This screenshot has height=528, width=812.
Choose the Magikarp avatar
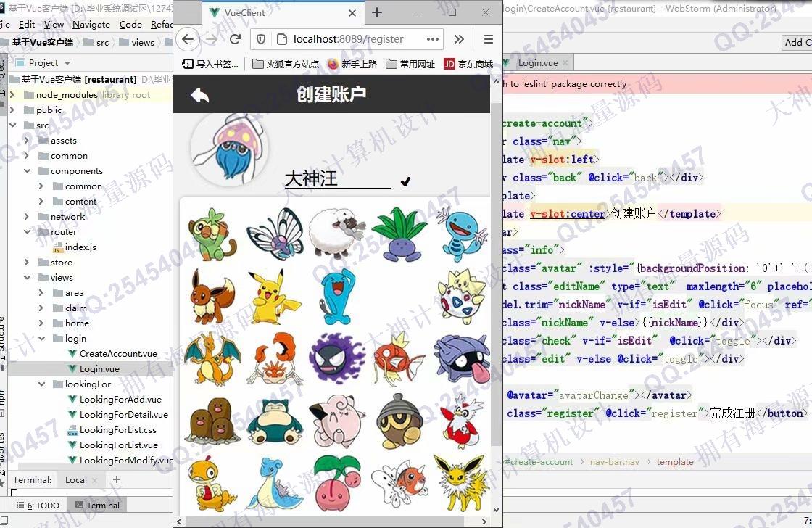click(399, 358)
